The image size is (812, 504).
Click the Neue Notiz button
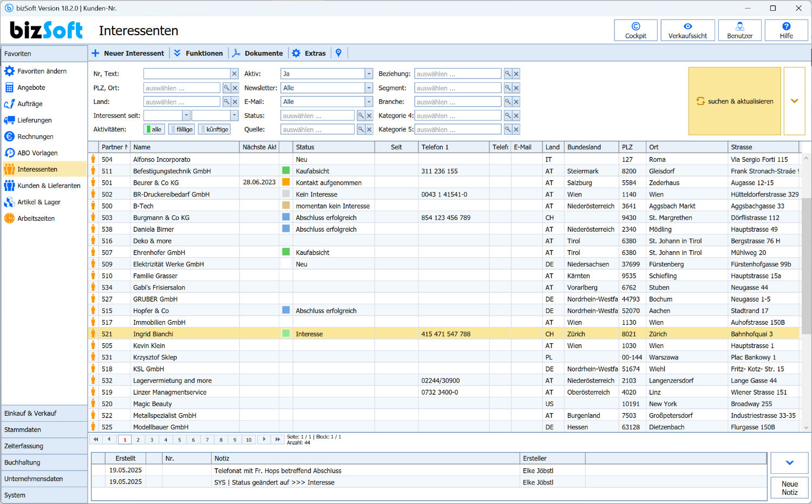tap(789, 488)
